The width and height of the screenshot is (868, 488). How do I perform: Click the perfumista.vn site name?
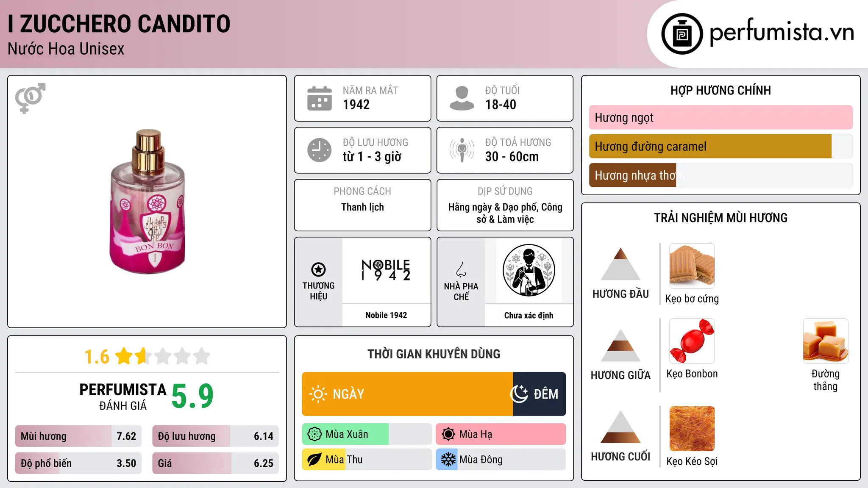pyautogui.click(x=782, y=32)
